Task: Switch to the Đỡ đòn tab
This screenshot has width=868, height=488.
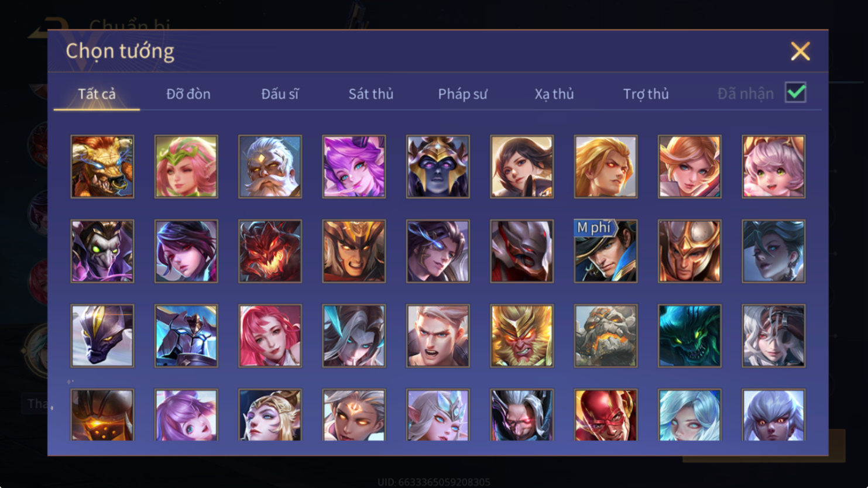Action: 188,94
